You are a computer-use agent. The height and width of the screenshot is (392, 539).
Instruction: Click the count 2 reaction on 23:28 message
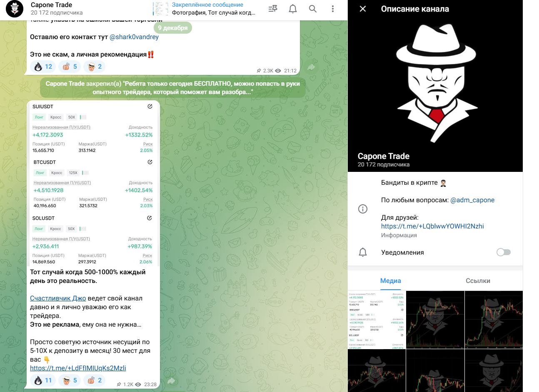click(95, 380)
